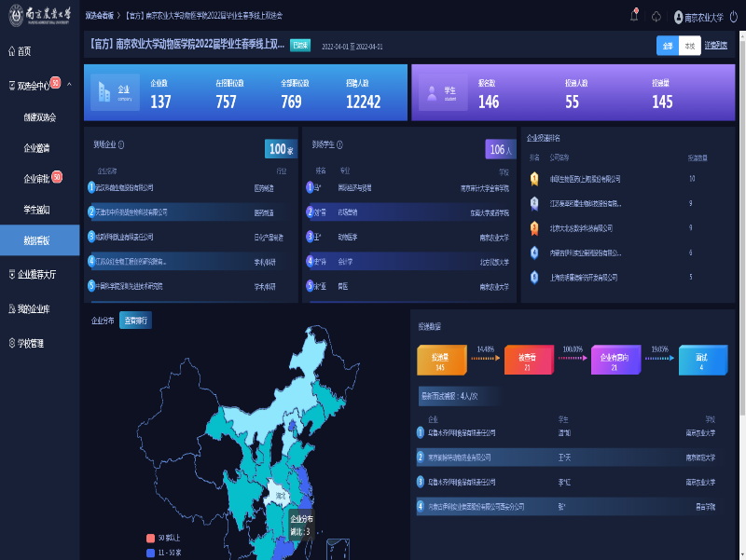The width and height of the screenshot is (746, 560).
Task: Expand the 企业推荐大厅 sidebar section
Action: coord(37,275)
